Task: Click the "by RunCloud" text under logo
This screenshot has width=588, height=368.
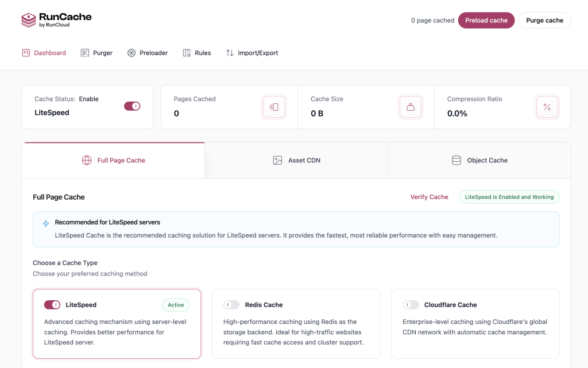Action: [x=55, y=25]
